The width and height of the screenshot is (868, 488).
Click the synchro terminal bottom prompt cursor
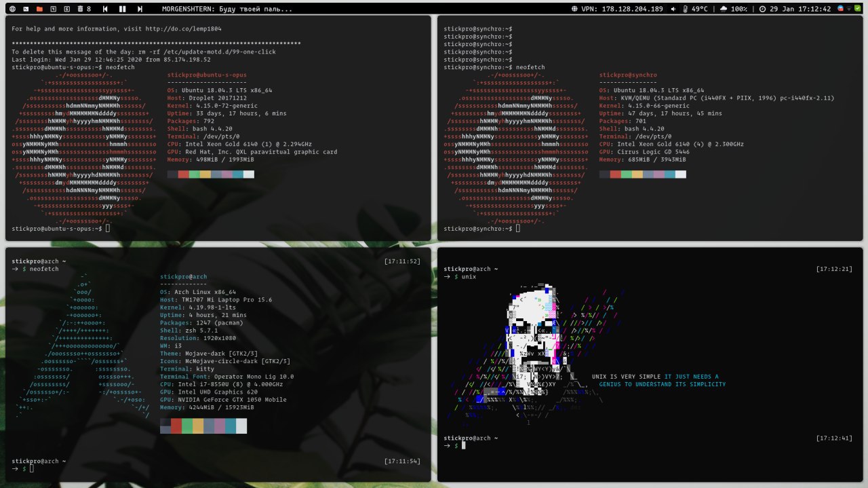518,229
